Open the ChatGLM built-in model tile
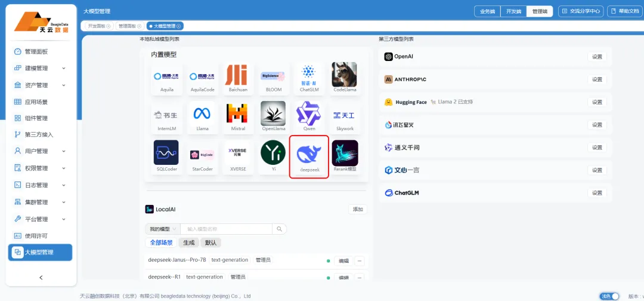This screenshot has width=644, height=301. pos(309,79)
